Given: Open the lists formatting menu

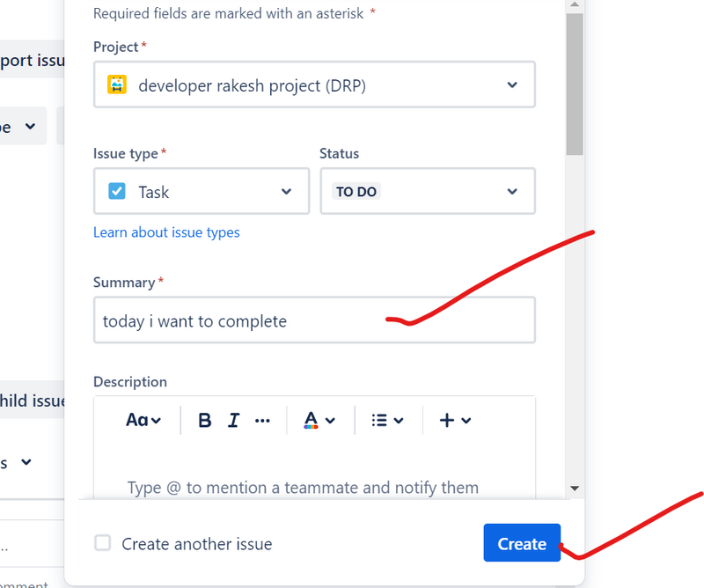Looking at the screenshot, I should point(387,421).
